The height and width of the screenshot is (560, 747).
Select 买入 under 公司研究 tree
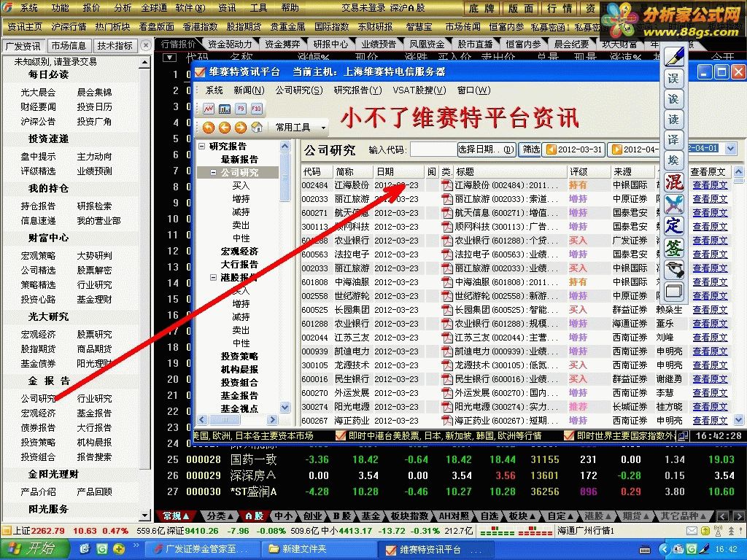[x=241, y=185]
